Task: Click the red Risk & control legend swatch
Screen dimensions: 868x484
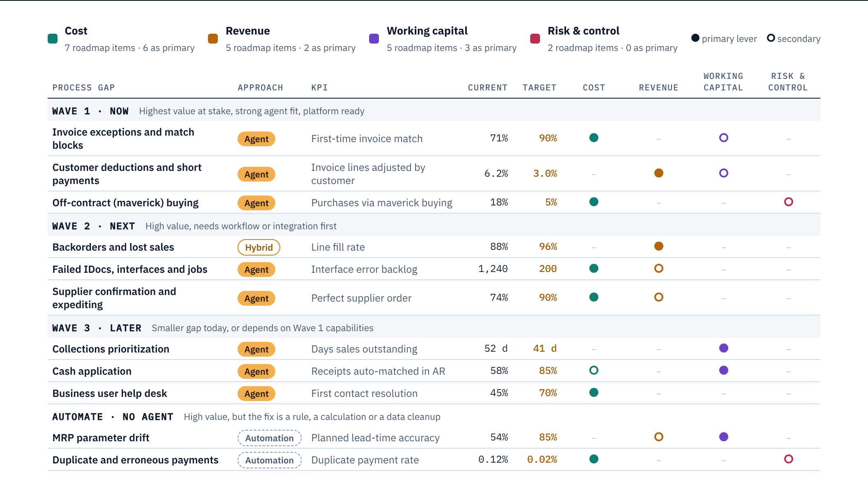Action: (535, 39)
